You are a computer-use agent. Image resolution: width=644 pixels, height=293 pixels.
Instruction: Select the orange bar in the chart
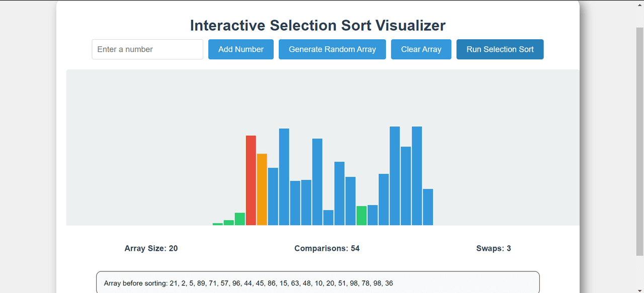262,189
